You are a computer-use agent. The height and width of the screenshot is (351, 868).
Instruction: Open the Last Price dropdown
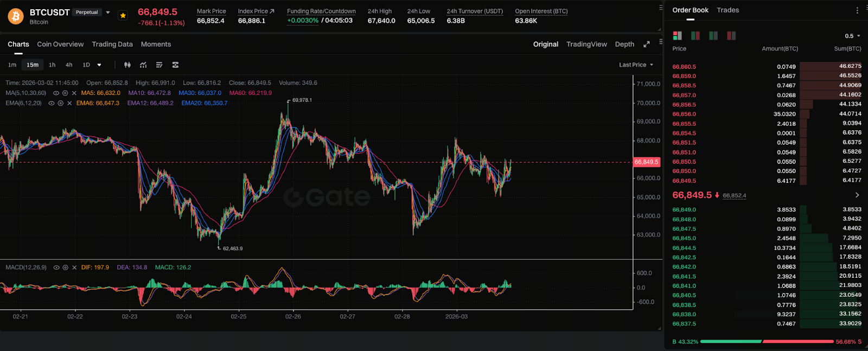click(636, 65)
